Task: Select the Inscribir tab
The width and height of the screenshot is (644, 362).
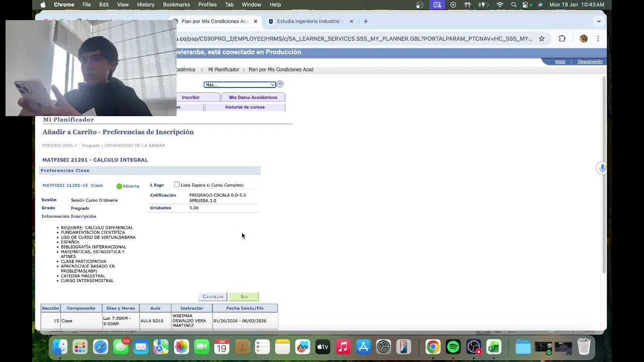Action: 191,97
